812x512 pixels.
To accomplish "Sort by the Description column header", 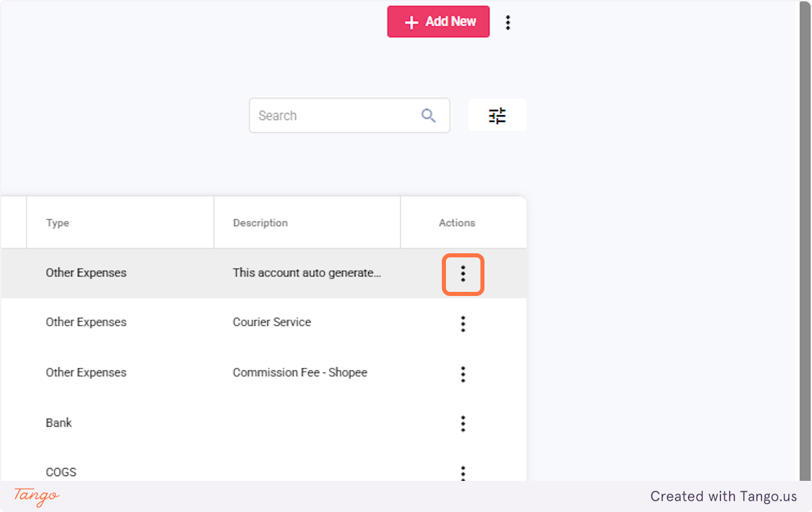I will point(261,223).
